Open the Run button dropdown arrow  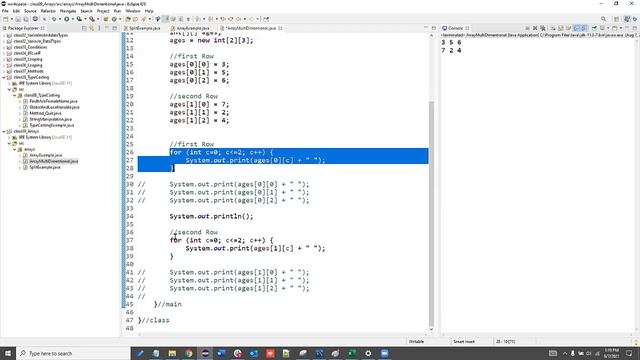[x=73, y=19]
